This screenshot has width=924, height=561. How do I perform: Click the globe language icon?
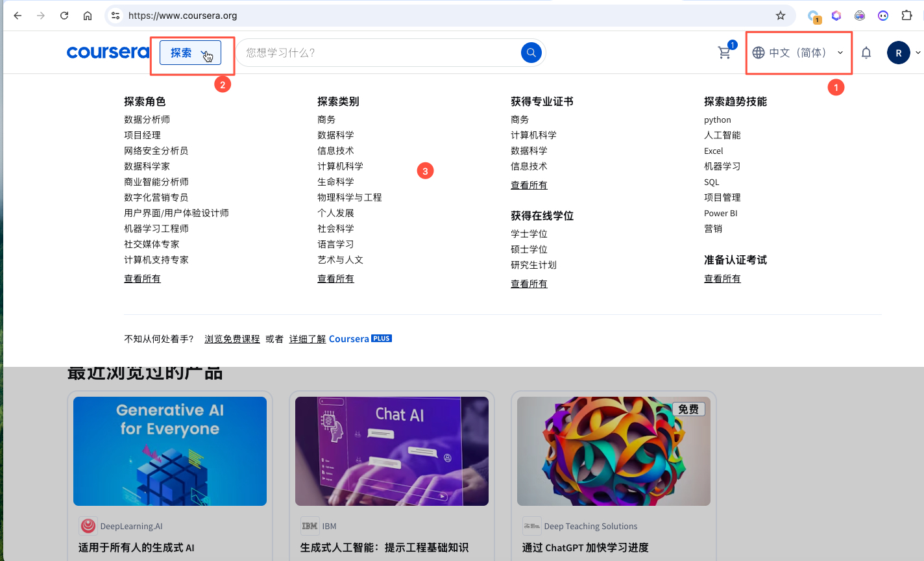pos(759,52)
